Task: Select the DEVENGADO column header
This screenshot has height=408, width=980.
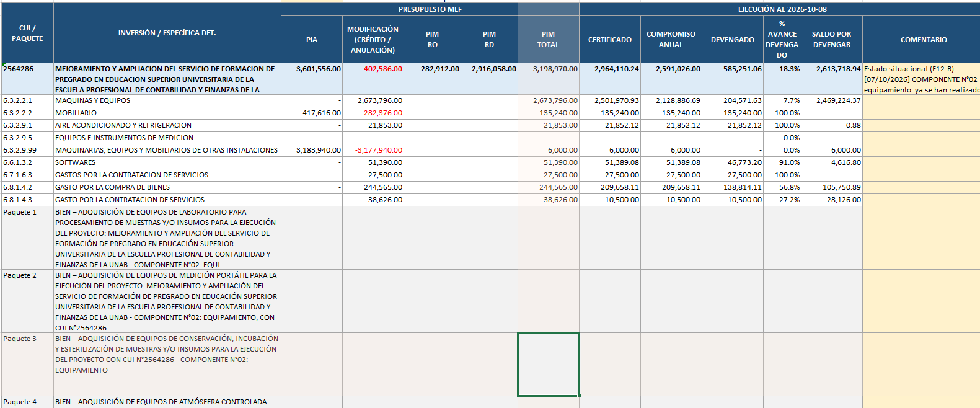Action: pos(733,40)
